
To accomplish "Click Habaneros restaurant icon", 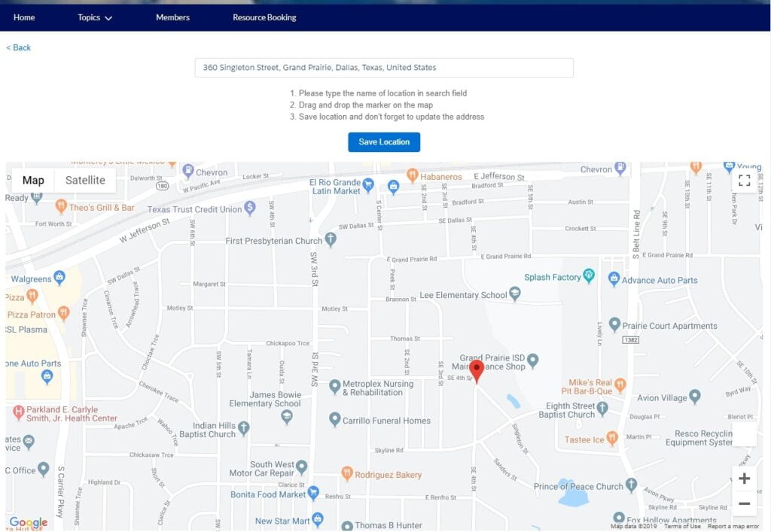I will tap(412, 175).
